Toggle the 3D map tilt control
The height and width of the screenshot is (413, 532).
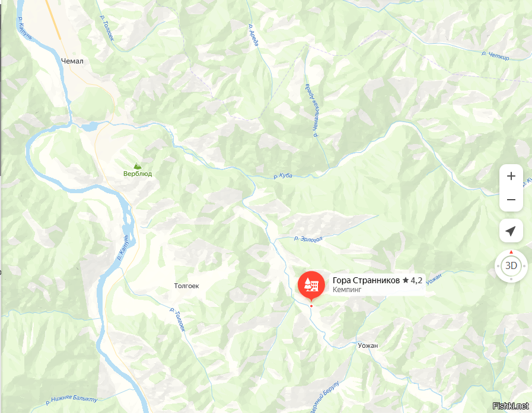pyautogui.click(x=511, y=265)
